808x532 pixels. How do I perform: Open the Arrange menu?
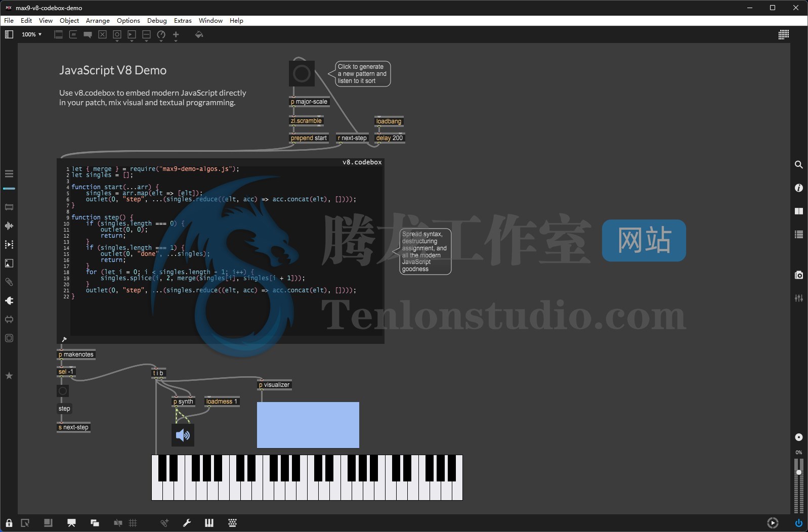98,21
